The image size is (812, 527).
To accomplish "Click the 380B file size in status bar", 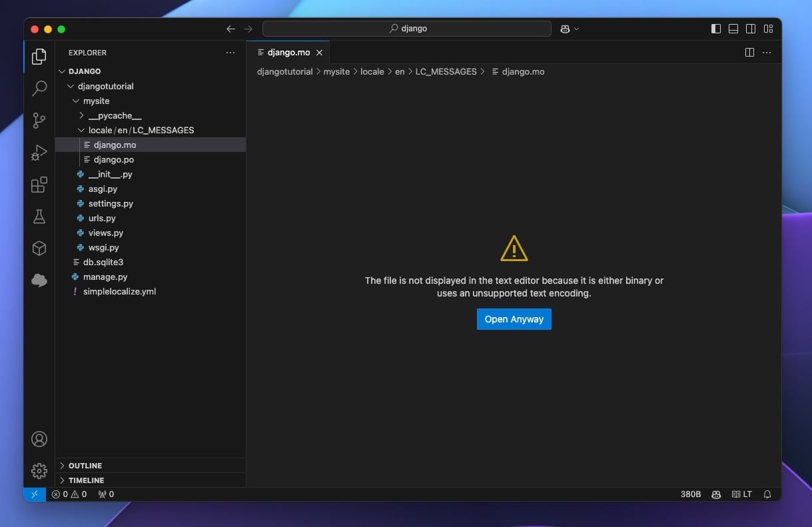I will pos(691,494).
